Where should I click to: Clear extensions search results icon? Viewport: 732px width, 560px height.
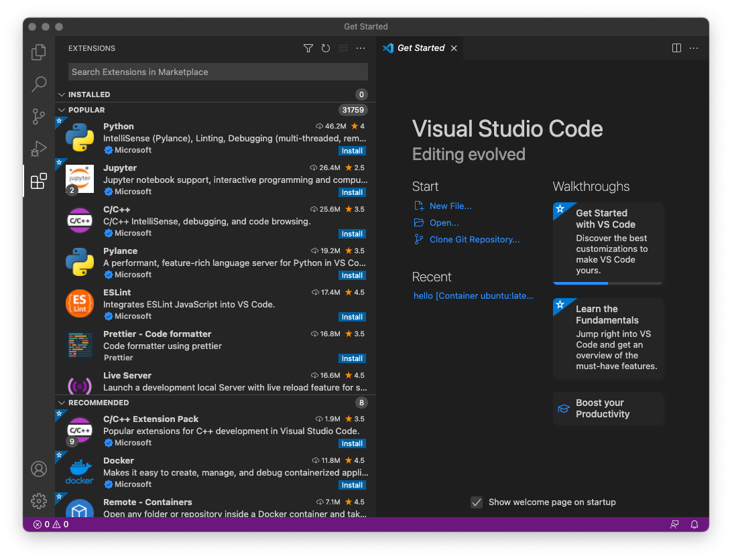[x=343, y=48]
